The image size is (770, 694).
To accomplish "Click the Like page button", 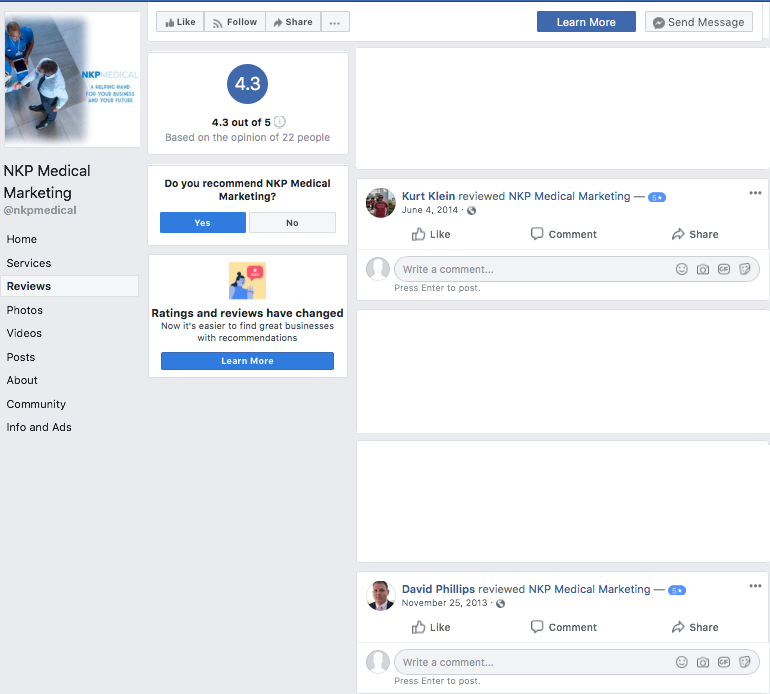I will pyautogui.click(x=180, y=22).
